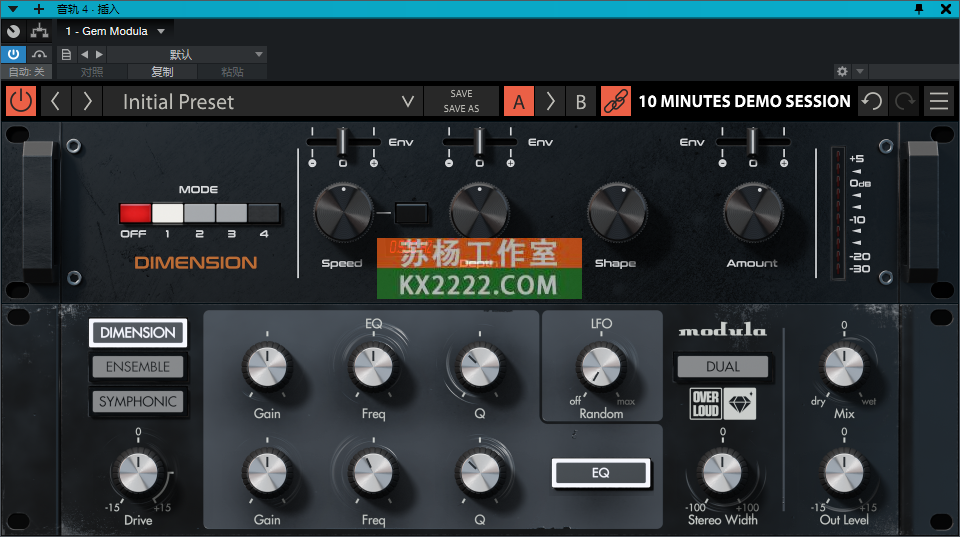This screenshot has height=537, width=960.
Task: Toggle the blue host power button
Action: point(13,54)
